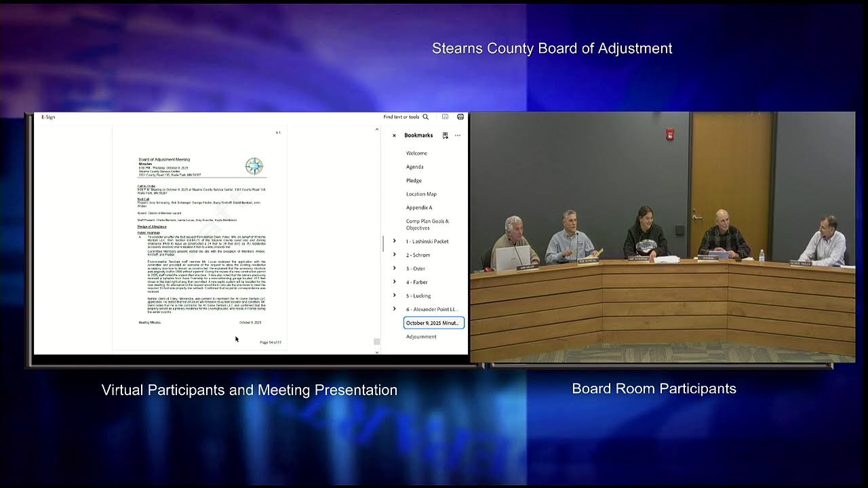Click the document scrollbar up arrow
Viewport: 868px width, 488px height.
(x=377, y=129)
